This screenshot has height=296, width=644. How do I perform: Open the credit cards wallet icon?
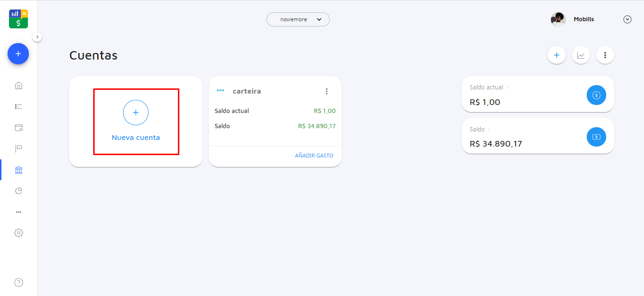coord(18,128)
